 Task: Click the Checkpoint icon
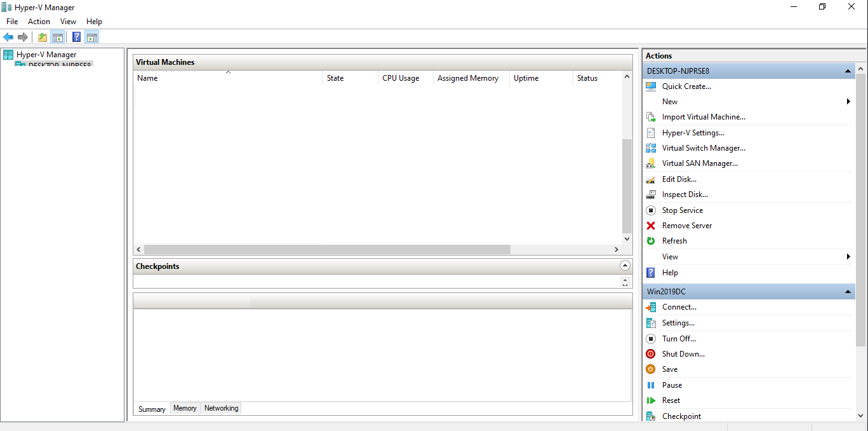click(x=651, y=416)
